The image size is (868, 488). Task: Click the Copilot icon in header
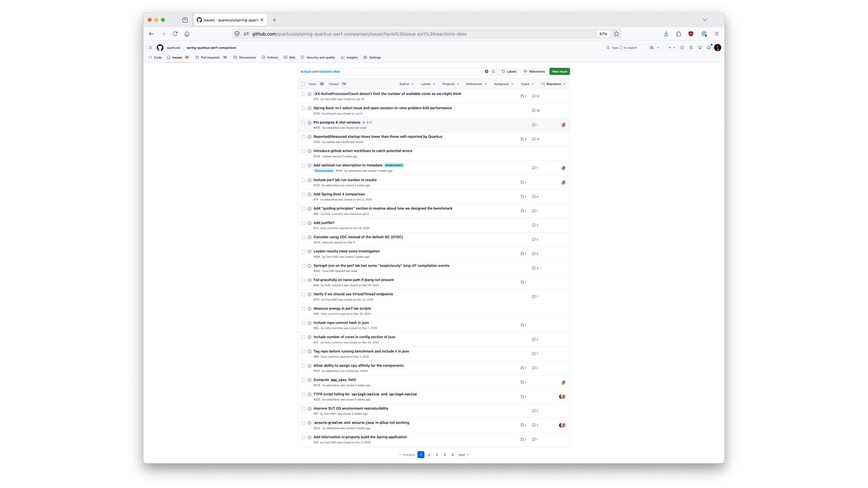[x=651, y=47]
